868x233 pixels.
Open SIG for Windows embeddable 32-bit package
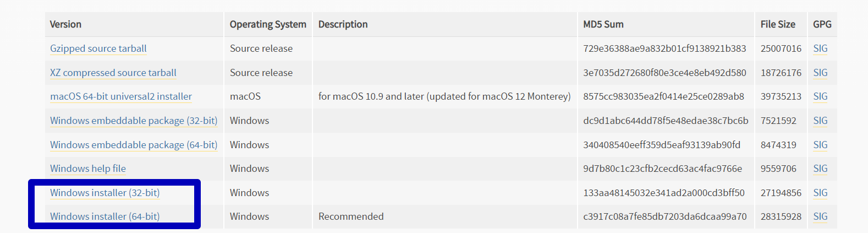point(820,121)
